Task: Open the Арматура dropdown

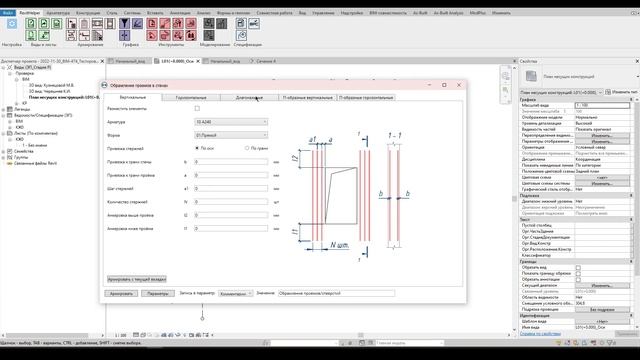Action: 231,122
